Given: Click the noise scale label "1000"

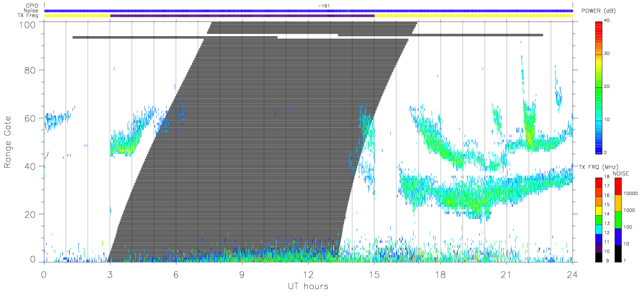Looking at the screenshot, I should pyautogui.click(x=629, y=210).
